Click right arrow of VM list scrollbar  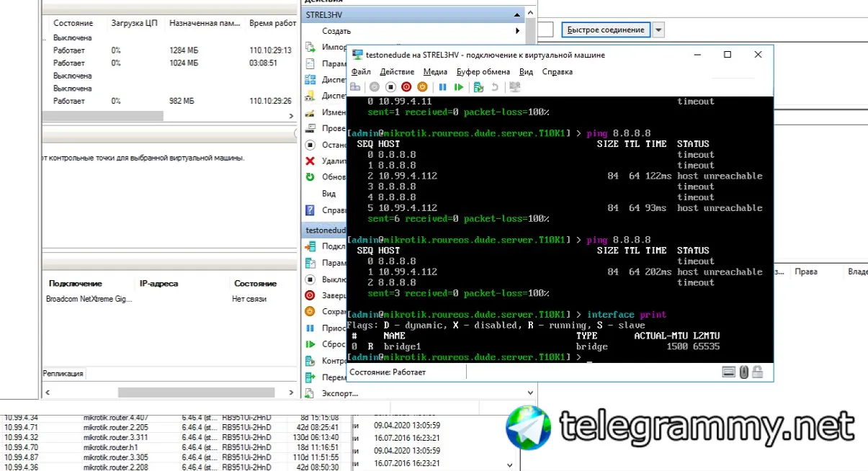pos(291,116)
